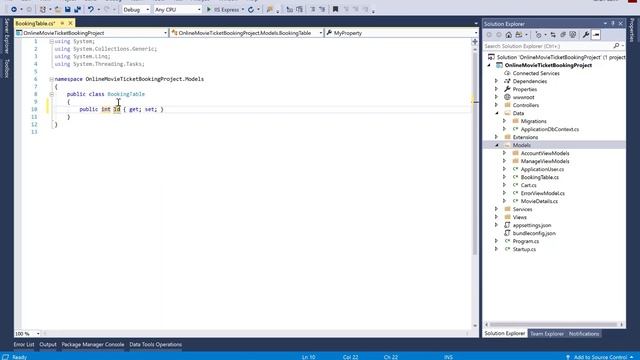Click the search magnifier icon in Solution Explorer
This screenshot has height=360, width=640.
tap(616, 46)
